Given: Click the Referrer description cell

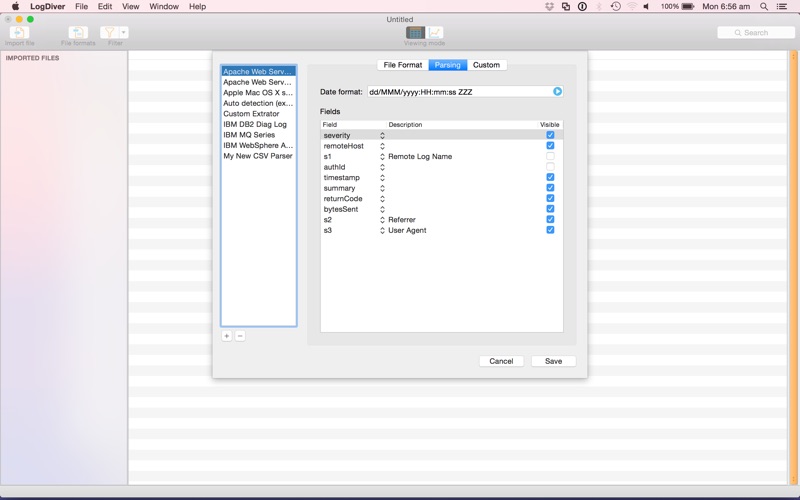Looking at the screenshot, I should coord(402,220).
